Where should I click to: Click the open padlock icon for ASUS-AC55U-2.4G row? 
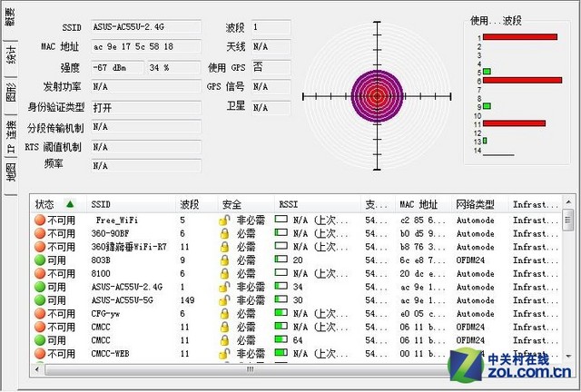224,287
